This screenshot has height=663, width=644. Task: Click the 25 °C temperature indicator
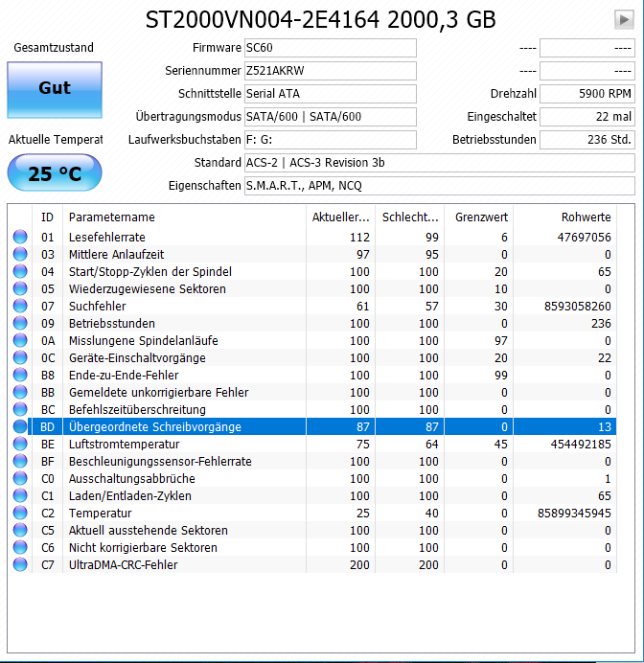[55, 173]
